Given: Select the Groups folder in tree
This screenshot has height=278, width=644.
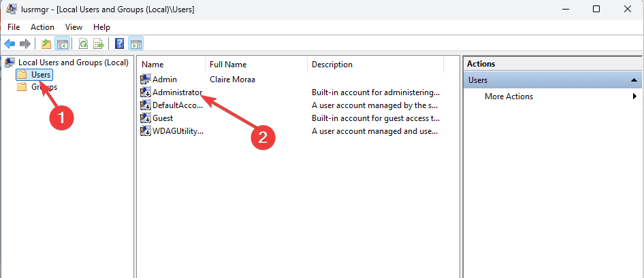Looking at the screenshot, I should coord(44,87).
